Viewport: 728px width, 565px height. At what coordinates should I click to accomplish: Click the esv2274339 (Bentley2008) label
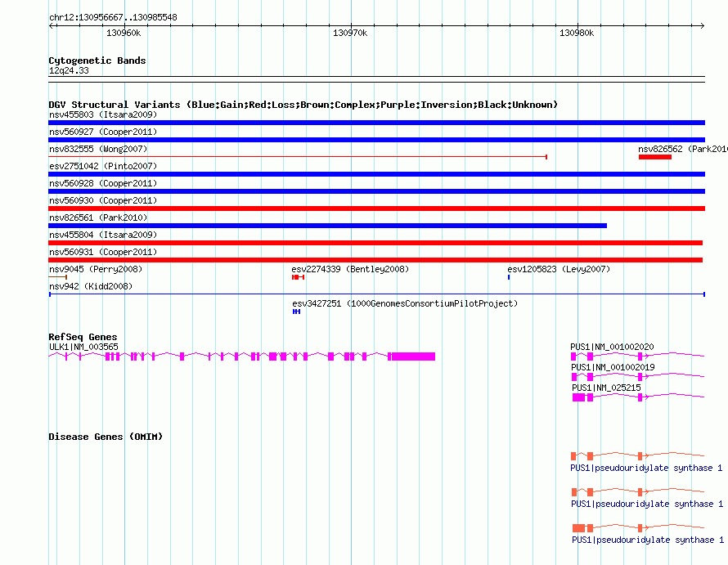[x=350, y=269]
